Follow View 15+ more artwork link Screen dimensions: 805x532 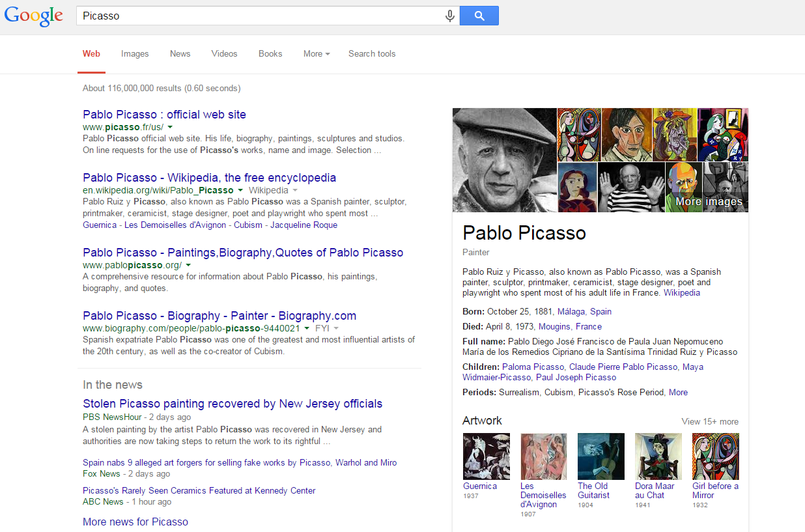(x=710, y=421)
